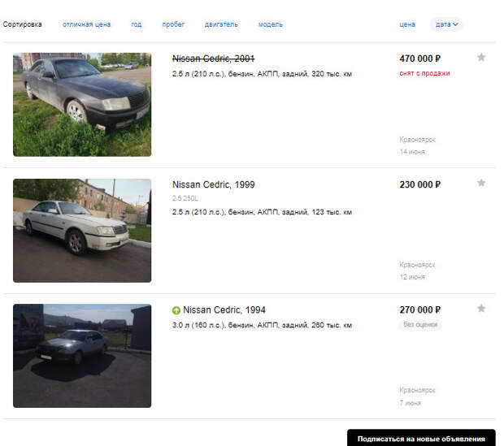Sort listings by модель
This screenshot has width=504, height=446.
[x=271, y=24]
